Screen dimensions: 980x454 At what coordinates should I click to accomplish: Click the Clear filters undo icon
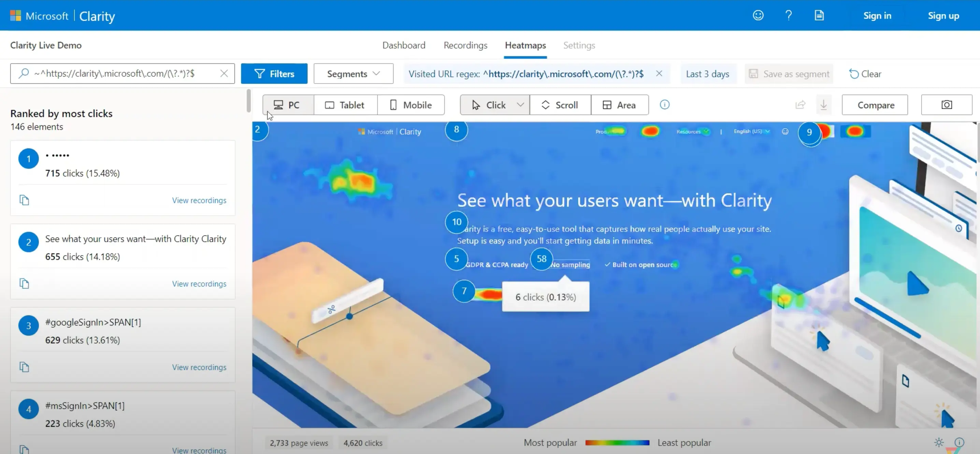click(854, 73)
